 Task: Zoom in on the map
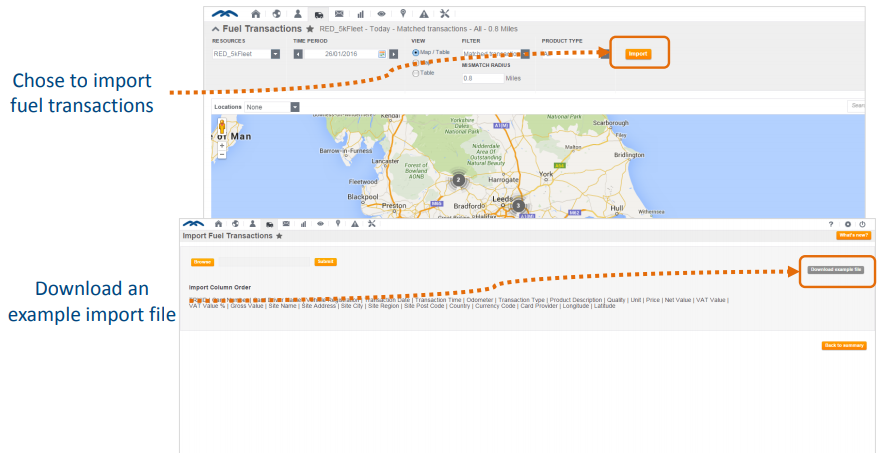click(x=222, y=146)
